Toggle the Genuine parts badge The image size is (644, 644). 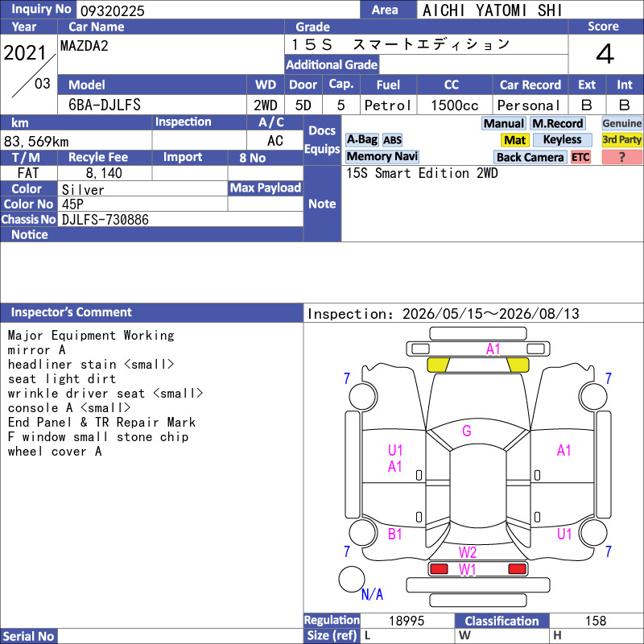pyautogui.click(x=621, y=124)
